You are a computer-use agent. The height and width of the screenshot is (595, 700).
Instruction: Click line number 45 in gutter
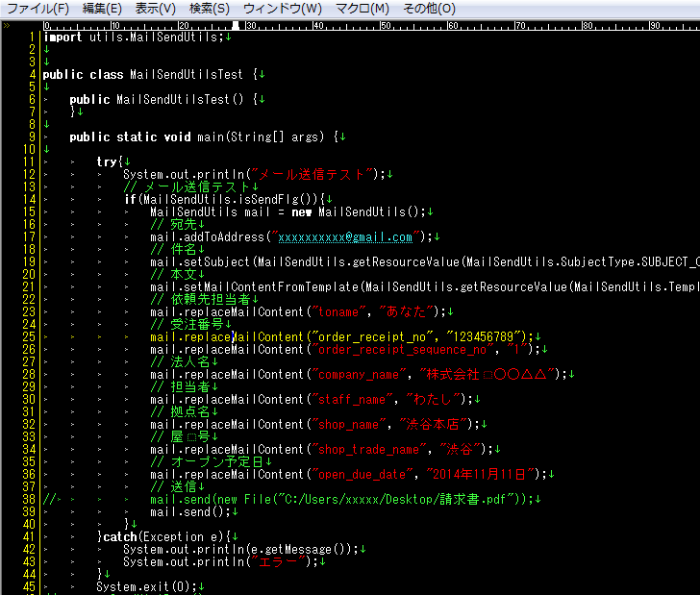tap(29, 586)
